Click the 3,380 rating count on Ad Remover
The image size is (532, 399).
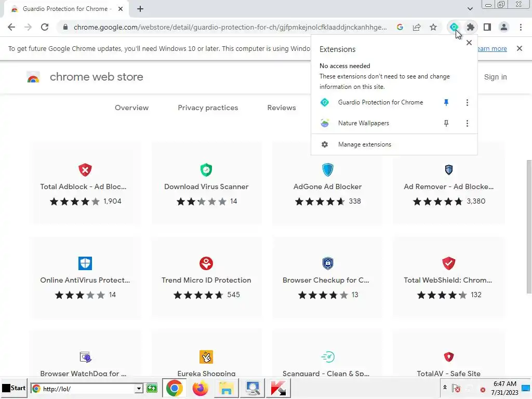476,202
